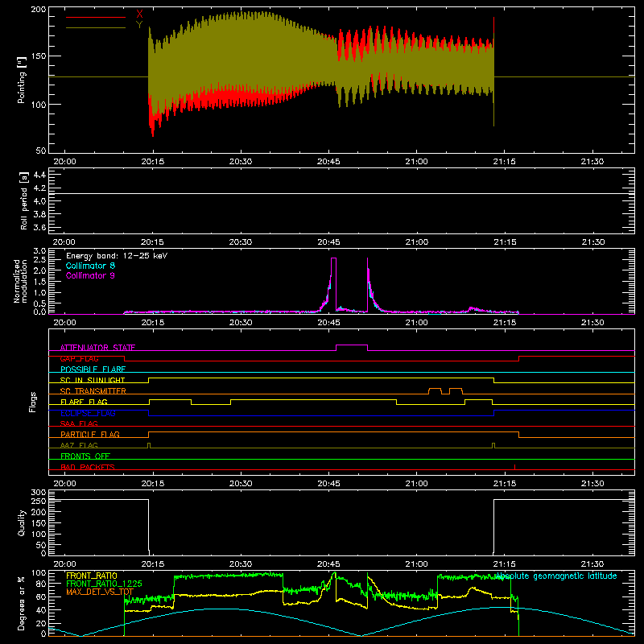
Task: Click the A47_FLAG pulse near 20:15
Action: click(149, 445)
